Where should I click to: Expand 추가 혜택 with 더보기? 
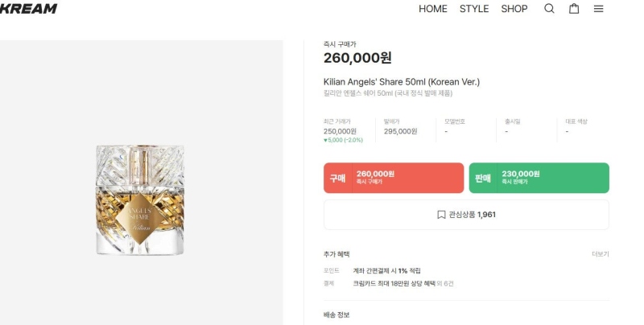tap(600, 254)
